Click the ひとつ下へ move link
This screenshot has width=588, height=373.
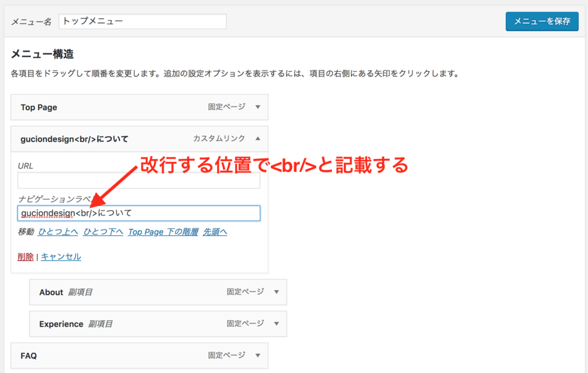click(103, 232)
